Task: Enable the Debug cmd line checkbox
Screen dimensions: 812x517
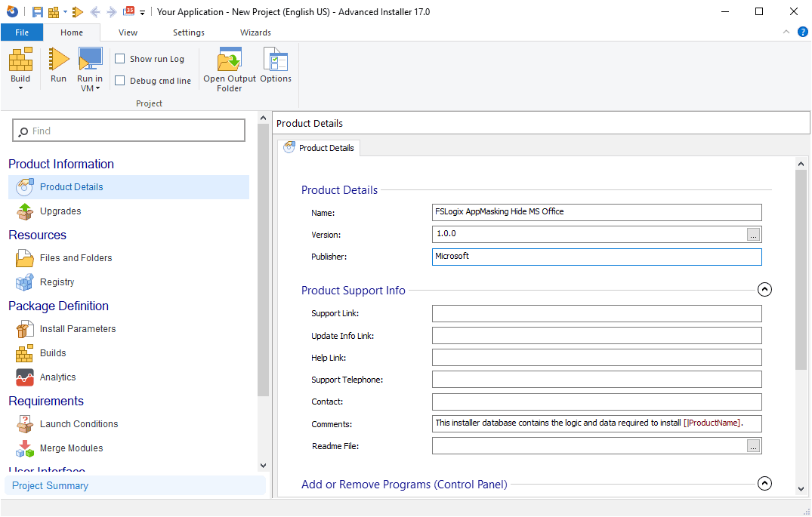Action: coord(119,80)
